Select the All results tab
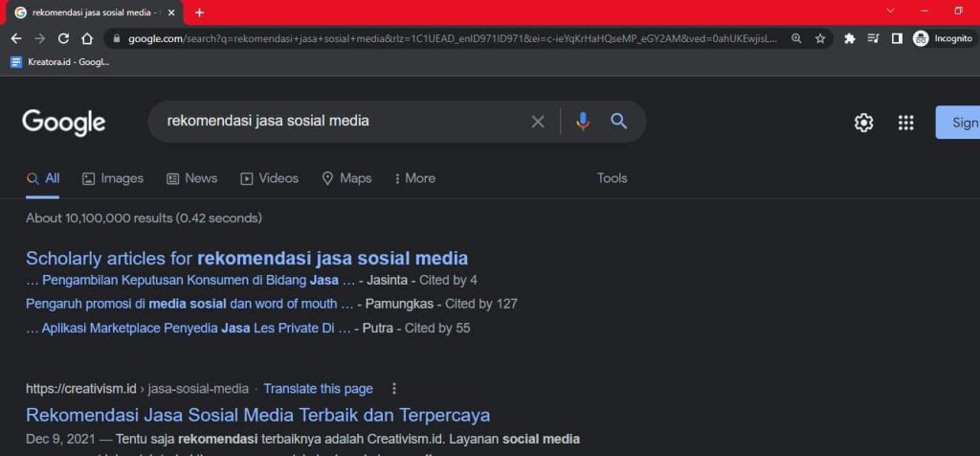Viewport: 980px width, 456px height. coord(43,179)
